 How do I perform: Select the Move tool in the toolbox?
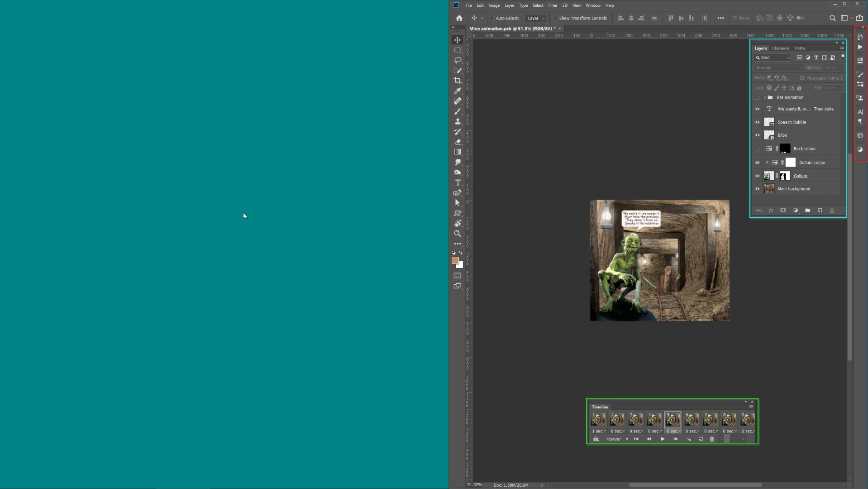pyautogui.click(x=458, y=40)
